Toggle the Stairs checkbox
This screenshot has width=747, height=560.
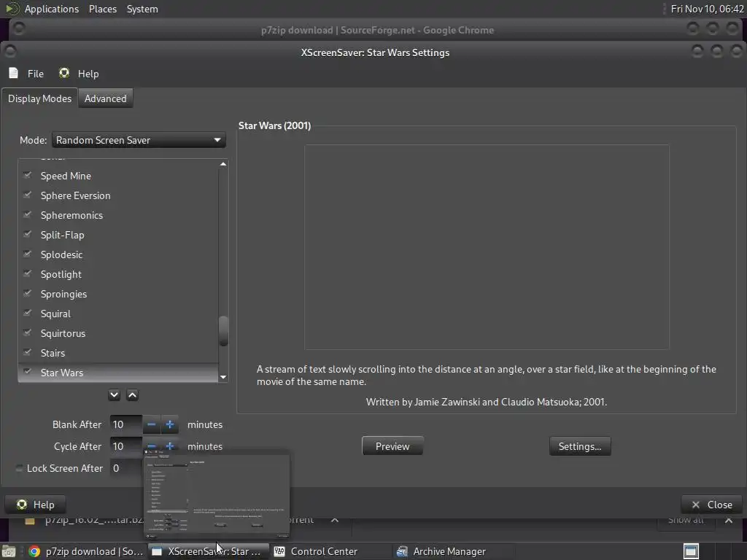[x=27, y=352]
